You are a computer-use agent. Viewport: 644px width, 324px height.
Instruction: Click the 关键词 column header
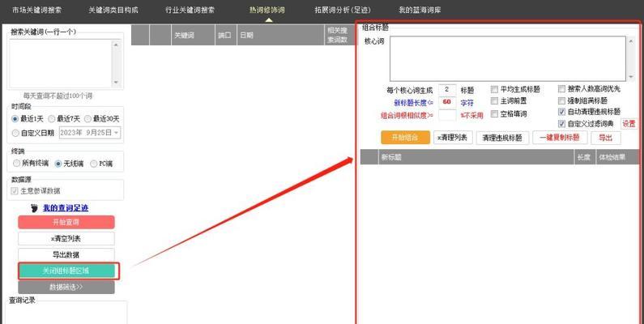[193, 35]
